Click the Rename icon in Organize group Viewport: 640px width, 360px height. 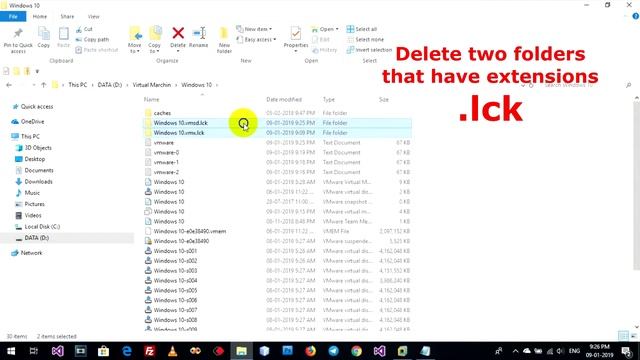[x=199, y=33]
